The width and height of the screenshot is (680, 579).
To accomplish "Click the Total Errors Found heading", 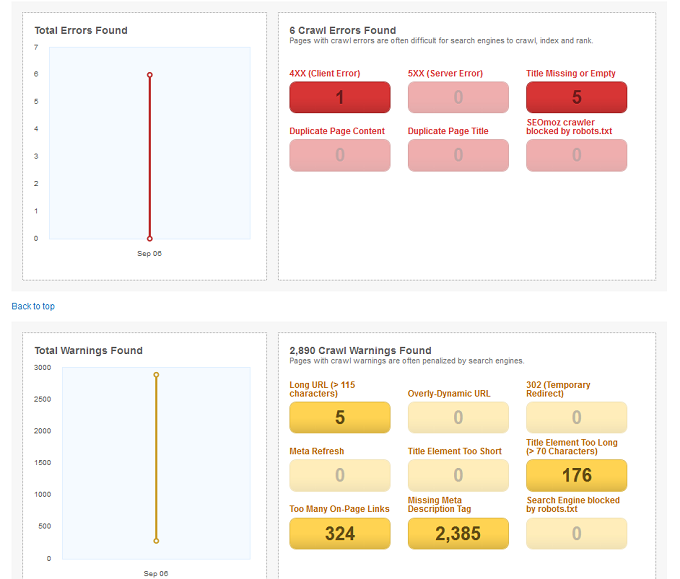I will tap(81, 30).
